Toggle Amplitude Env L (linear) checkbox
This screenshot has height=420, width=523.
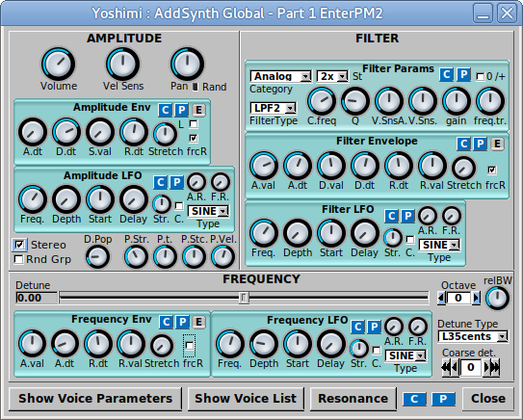(194, 124)
